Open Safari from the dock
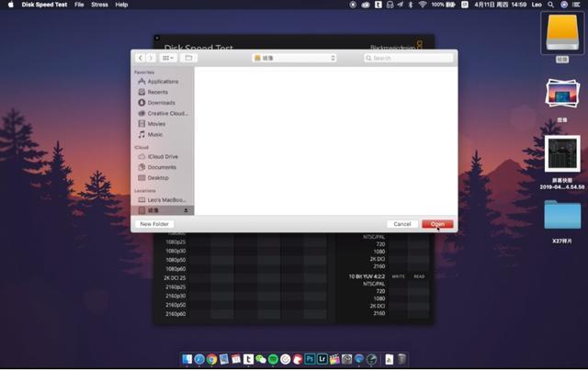Image resolution: width=588 pixels, height=370 pixels. click(199, 359)
